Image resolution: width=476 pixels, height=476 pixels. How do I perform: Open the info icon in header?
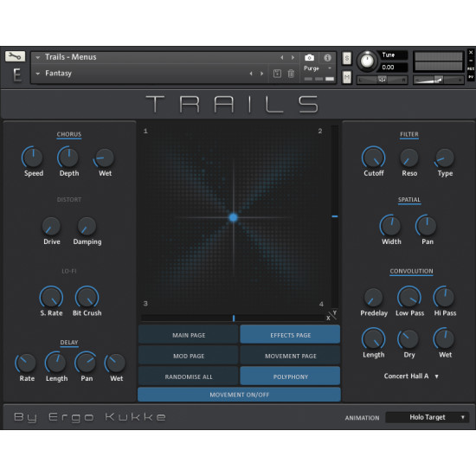pos(327,58)
